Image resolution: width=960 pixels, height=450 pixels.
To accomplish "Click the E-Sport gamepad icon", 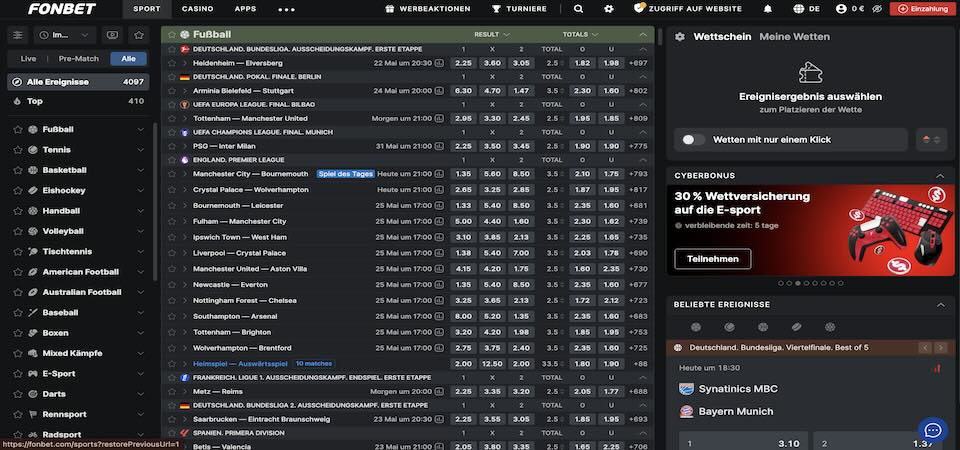I will pyautogui.click(x=33, y=373).
